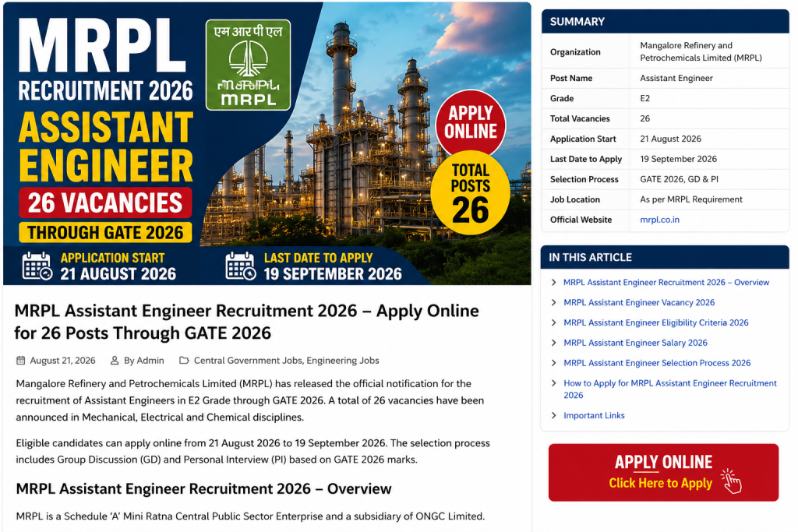Click the red Apply Online circle badge
This screenshot has width=798, height=532.
tap(471, 122)
